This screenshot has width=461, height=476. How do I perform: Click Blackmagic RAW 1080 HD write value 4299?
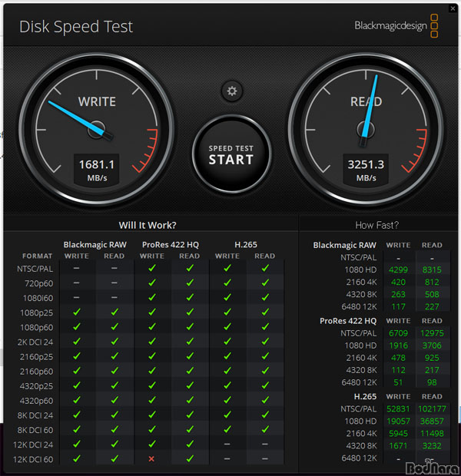[x=398, y=270]
